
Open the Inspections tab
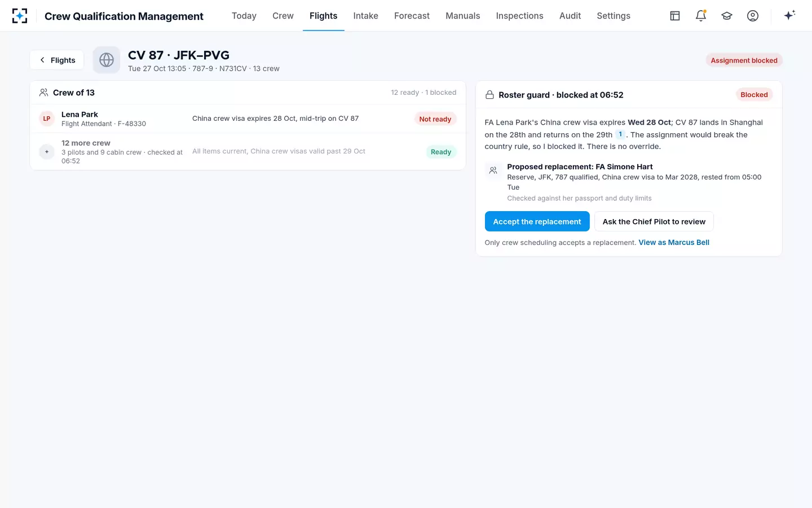[x=520, y=16]
